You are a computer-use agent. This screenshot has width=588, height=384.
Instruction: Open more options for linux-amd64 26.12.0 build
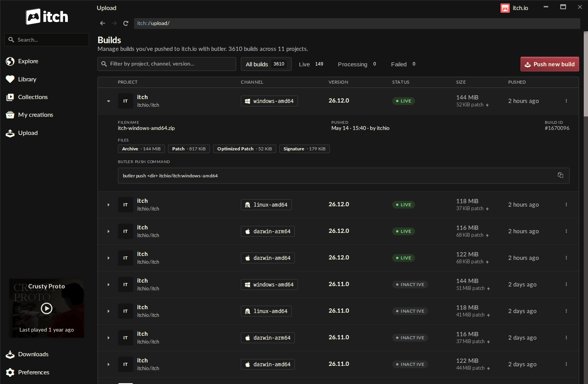(566, 205)
